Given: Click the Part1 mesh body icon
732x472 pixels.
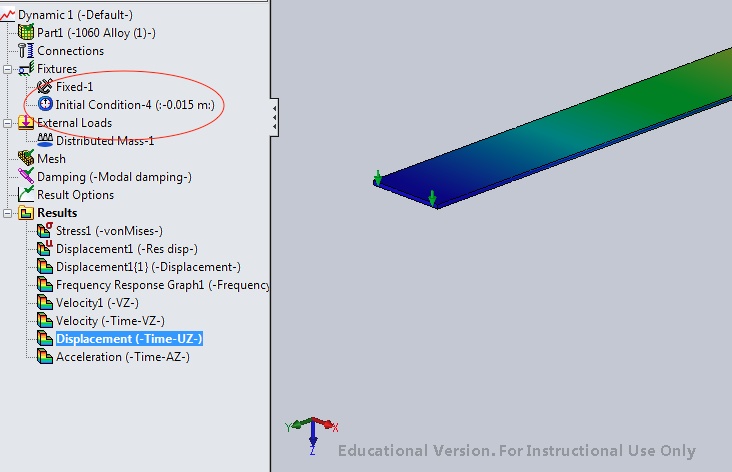Looking at the screenshot, I should 26,32.
